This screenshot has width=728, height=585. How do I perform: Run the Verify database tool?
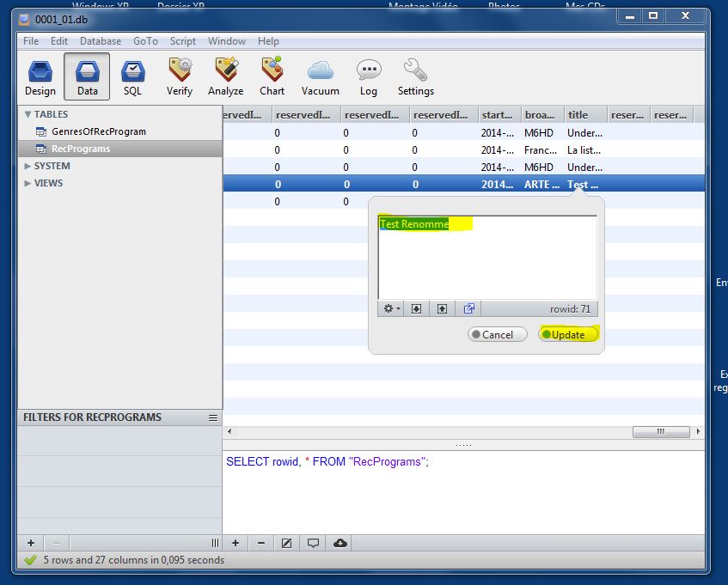[x=180, y=77]
